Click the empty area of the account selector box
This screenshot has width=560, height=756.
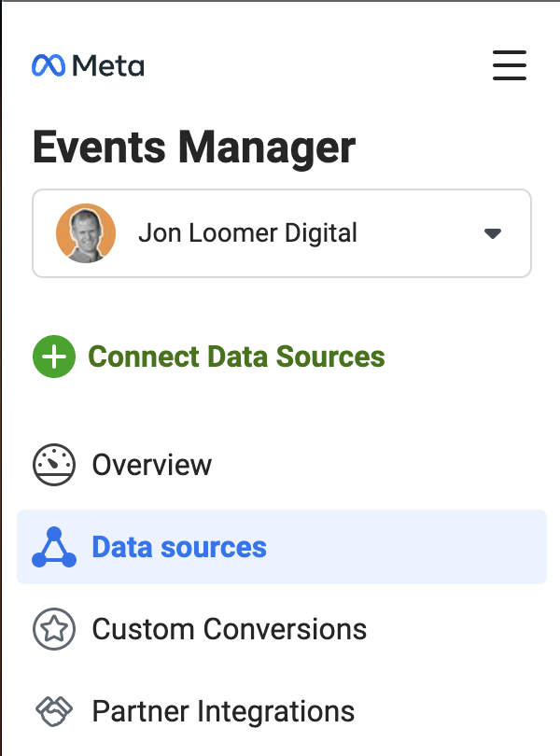click(x=420, y=233)
